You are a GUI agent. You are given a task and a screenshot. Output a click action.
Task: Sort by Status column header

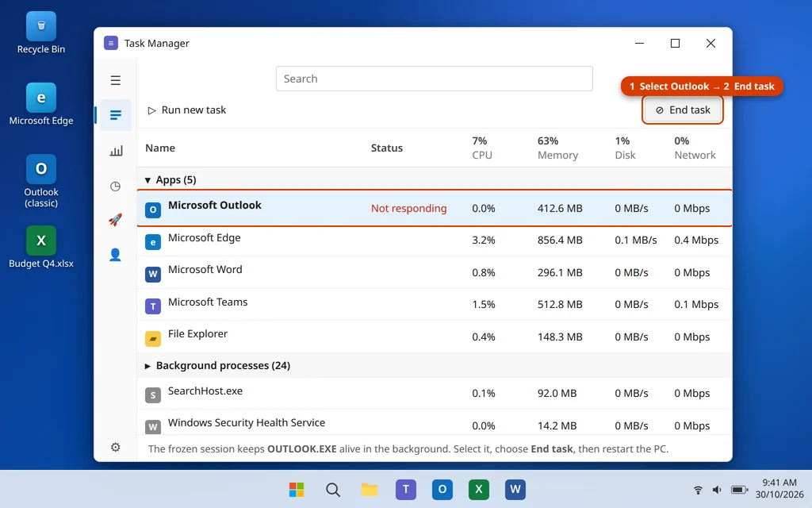(387, 148)
